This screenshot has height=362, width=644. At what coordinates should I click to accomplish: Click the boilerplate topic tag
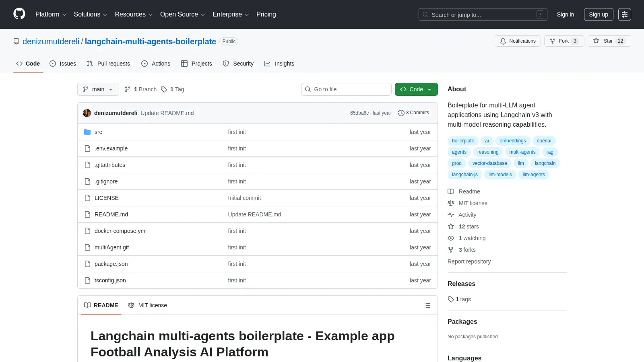click(463, 141)
